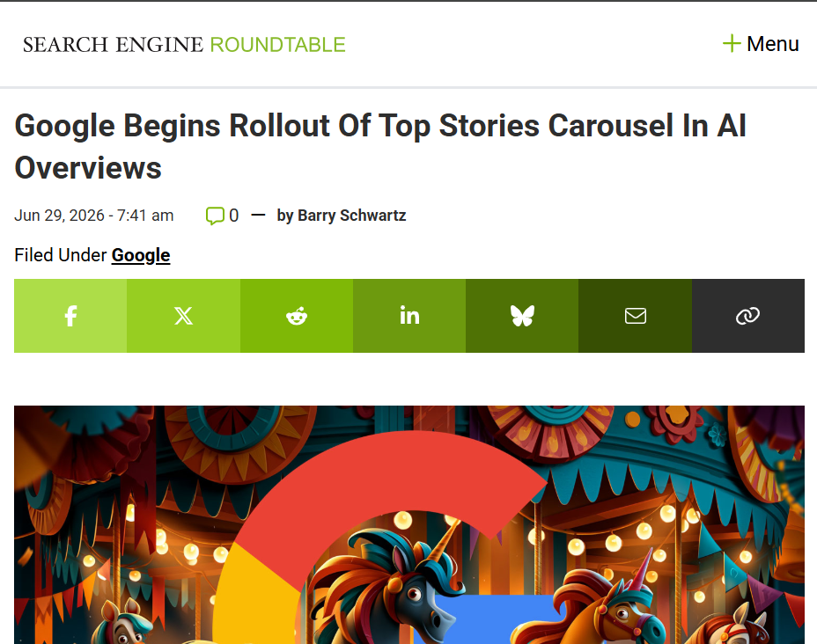Go to Search Engine Roundtable homepage
Screen dimensions: 817x644
184,45
